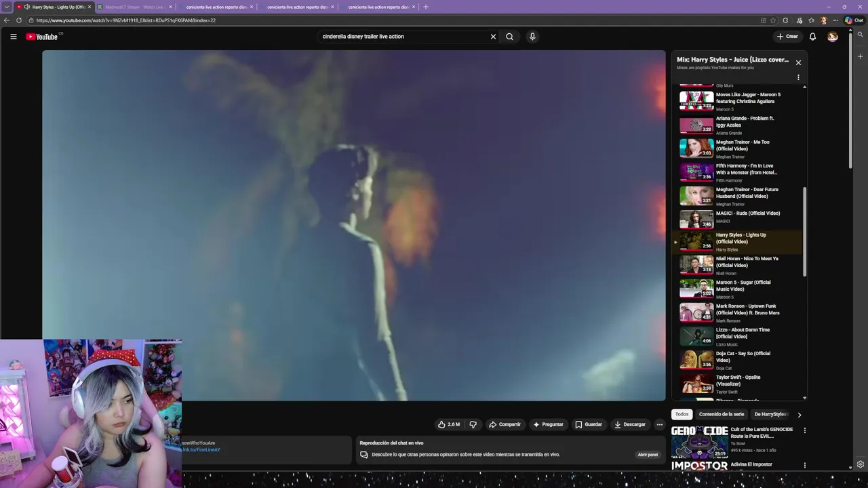Start voice search with the microphone
Image resolution: width=868 pixels, height=488 pixels.
coord(532,37)
